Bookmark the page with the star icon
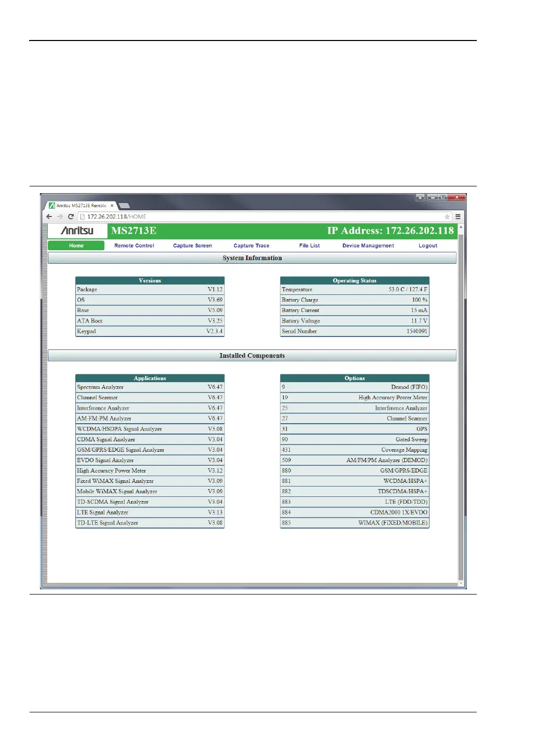 [x=447, y=217]
